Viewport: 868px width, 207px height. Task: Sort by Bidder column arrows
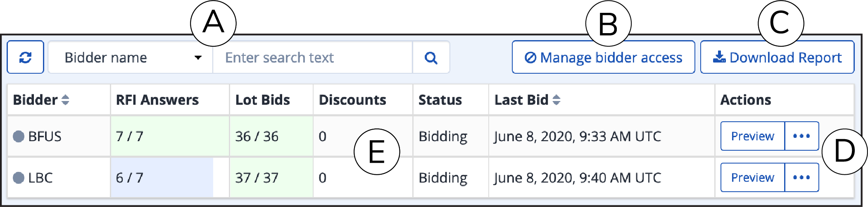[x=65, y=100]
